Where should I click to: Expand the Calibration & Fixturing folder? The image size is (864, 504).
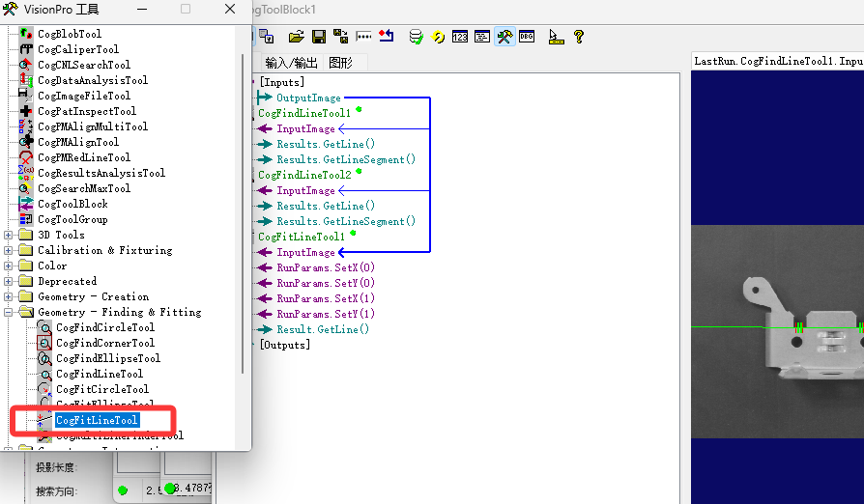(x=9, y=250)
